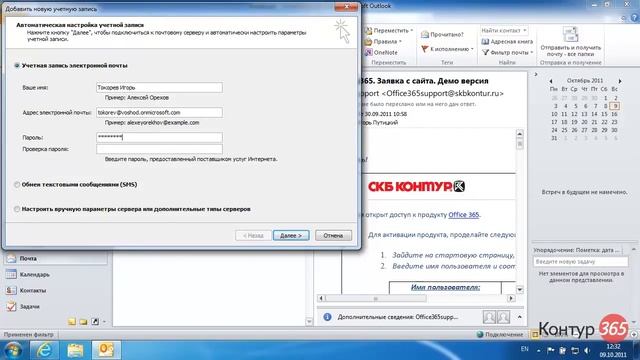Focus the 'Пароль' password field
Viewport: 640px width, 360px height.
(x=159, y=137)
